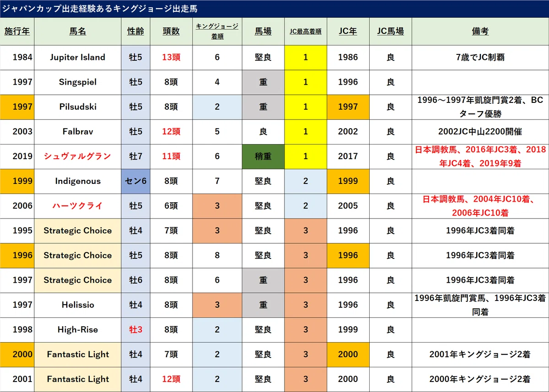Select the green 稍重 track condition cell
This screenshot has height=392, width=549.
click(263, 156)
